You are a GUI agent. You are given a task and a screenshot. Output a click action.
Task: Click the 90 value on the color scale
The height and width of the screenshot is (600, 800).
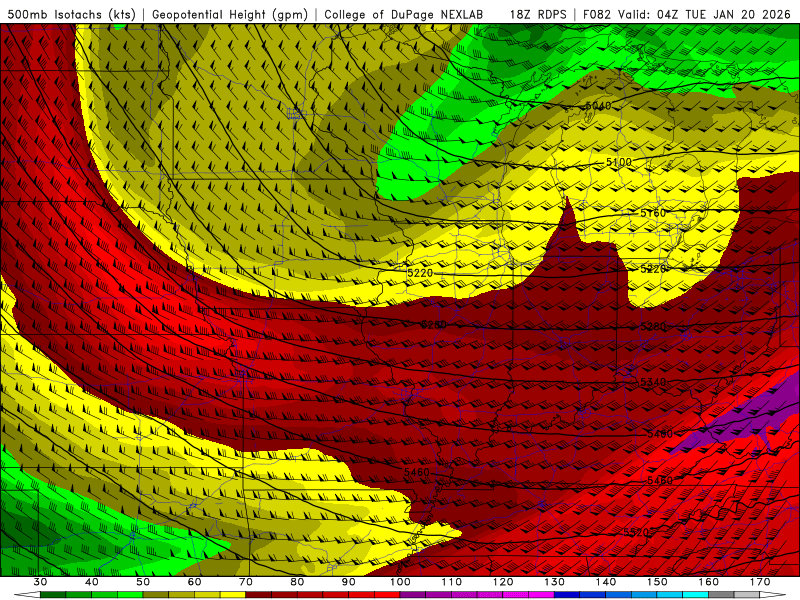(348, 582)
